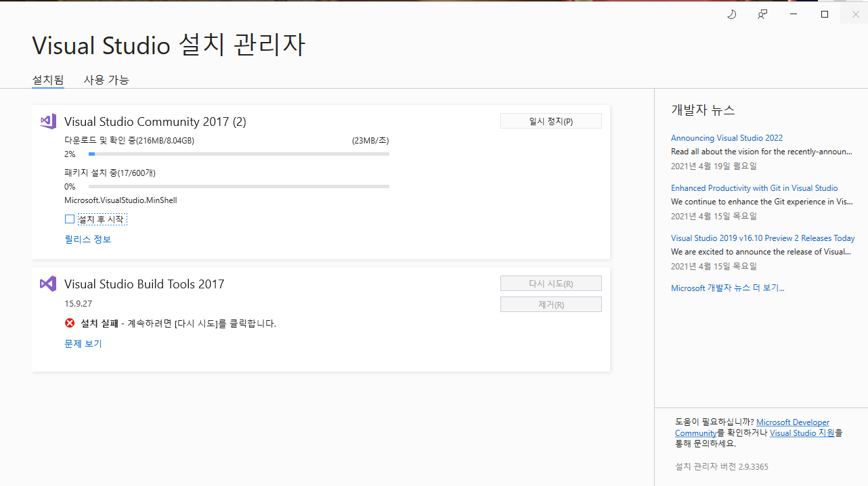
Task: Click the 'Visual Studio Community 2017 (2)' title
Action: (x=155, y=122)
